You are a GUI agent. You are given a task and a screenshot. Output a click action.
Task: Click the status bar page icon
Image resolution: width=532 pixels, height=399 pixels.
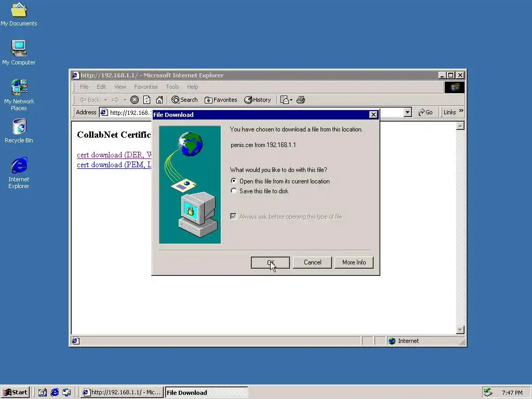tap(76, 341)
